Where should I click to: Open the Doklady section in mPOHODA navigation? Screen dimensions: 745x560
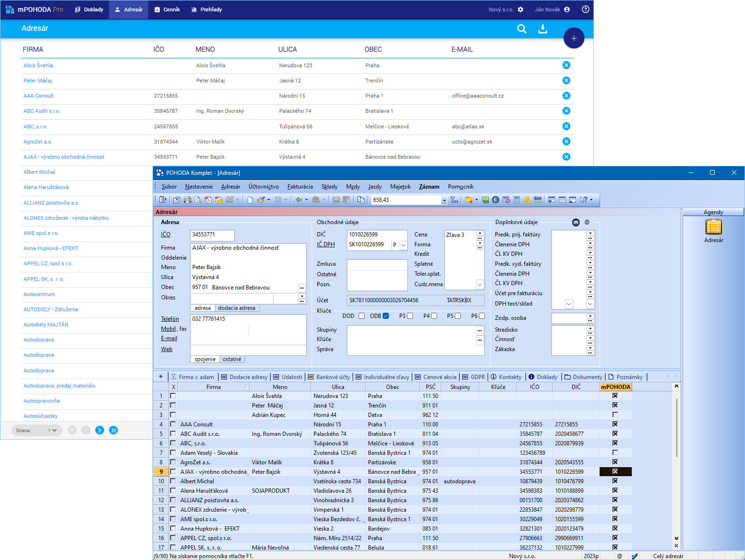pos(89,9)
